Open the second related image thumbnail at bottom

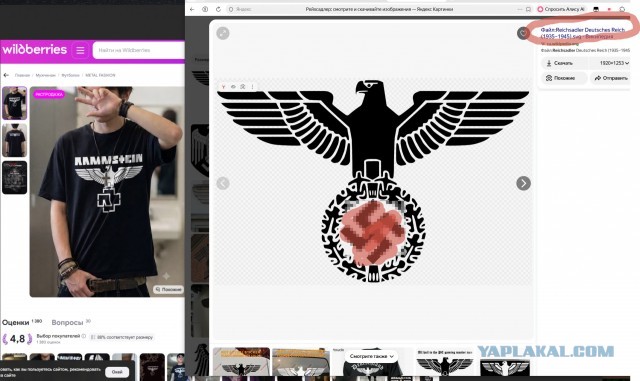300,362
